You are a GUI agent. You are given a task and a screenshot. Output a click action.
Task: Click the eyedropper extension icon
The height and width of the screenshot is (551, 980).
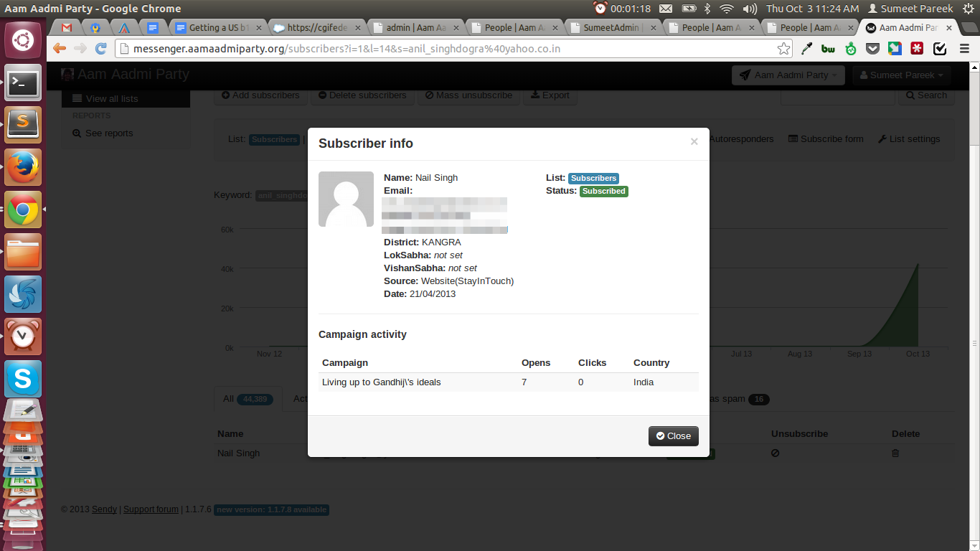pyautogui.click(x=807, y=49)
